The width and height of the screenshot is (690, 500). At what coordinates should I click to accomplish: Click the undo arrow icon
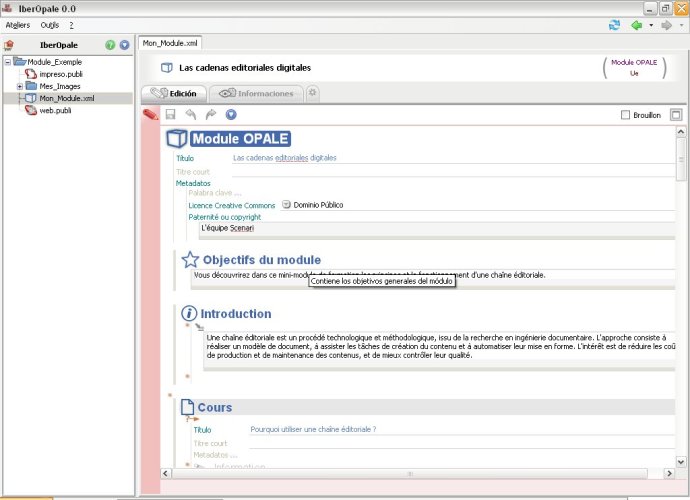191,114
